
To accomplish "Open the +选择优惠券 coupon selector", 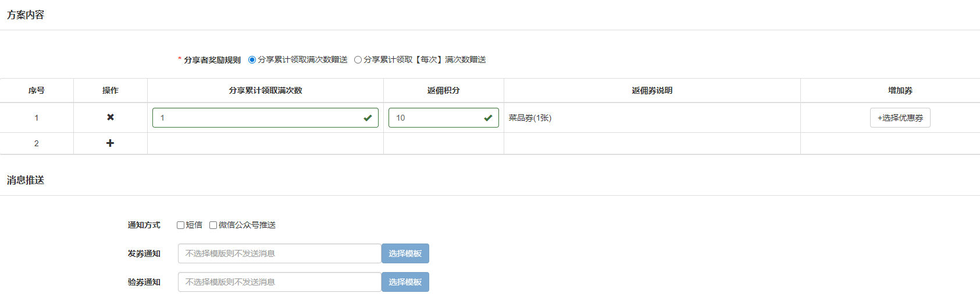I will click(900, 118).
